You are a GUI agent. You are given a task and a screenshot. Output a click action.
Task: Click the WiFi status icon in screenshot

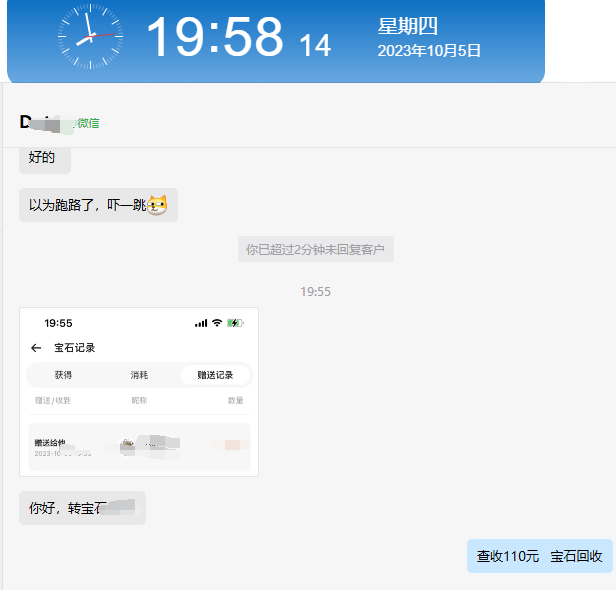coord(217,323)
